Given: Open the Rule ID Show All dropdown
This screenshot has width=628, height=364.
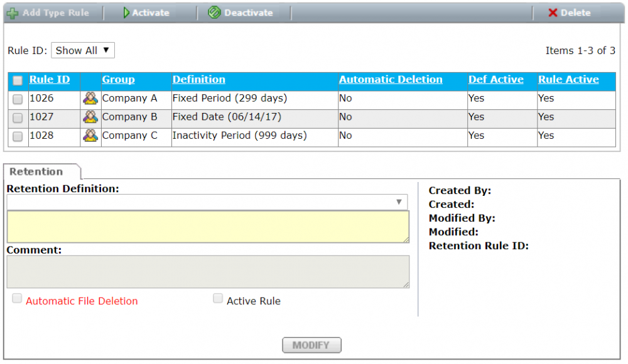Looking at the screenshot, I should (83, 51).
